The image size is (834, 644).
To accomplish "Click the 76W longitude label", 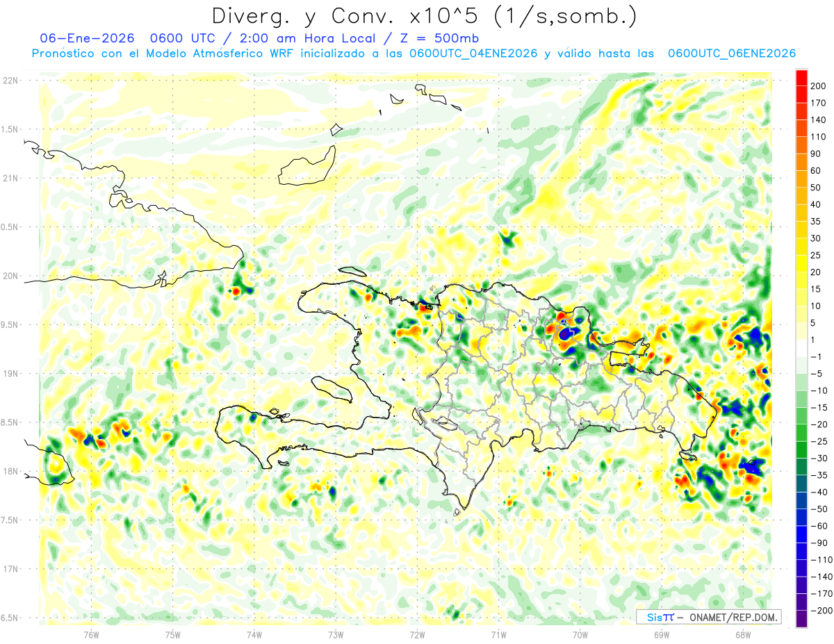I will pyautogui.click(x=92, y=635).
